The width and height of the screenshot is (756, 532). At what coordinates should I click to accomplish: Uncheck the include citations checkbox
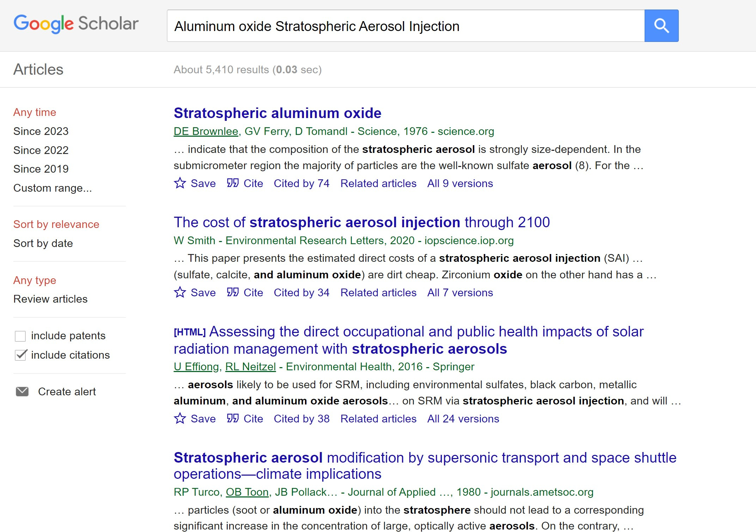[x=21, y=355]
